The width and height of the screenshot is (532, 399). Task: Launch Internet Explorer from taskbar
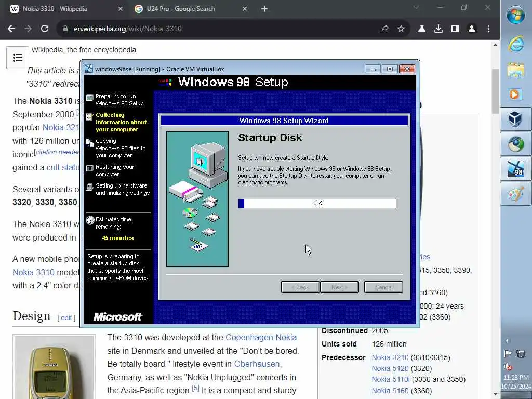click(x=516, y=44)
